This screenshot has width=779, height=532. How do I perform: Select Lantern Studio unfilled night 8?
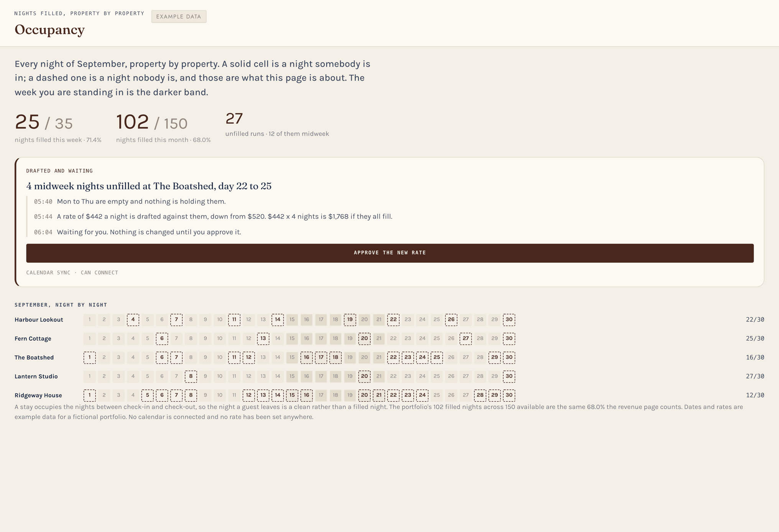coord(191,376)
